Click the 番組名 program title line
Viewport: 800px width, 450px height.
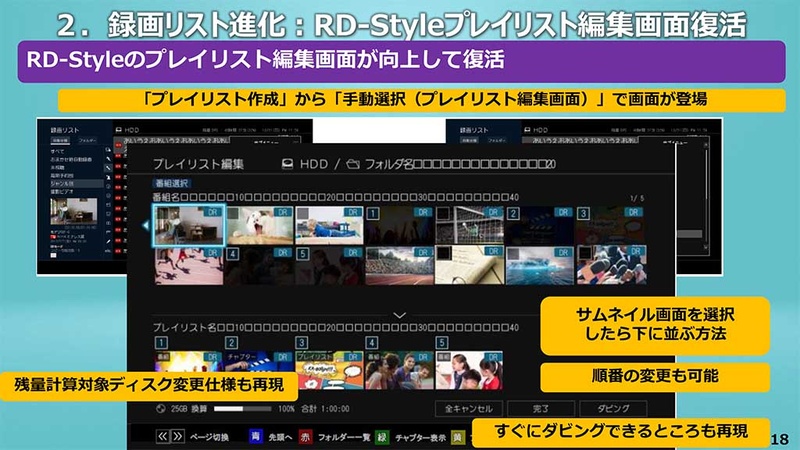[x=336, y=197]
